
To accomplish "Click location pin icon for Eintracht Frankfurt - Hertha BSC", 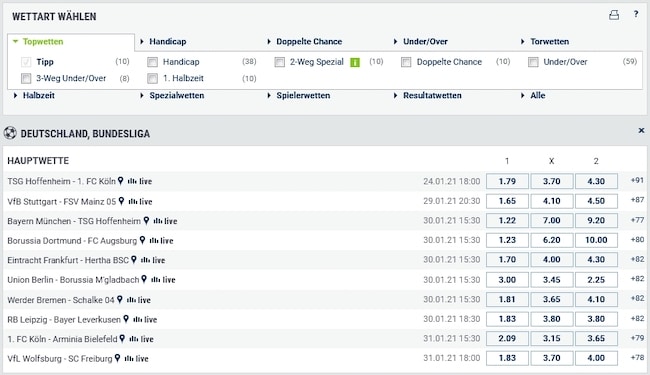I will (x=133, y=259).
